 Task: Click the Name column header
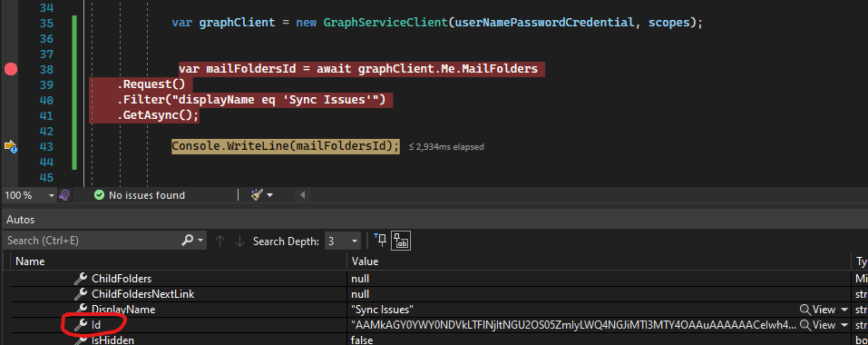click(x=30, y=261)
